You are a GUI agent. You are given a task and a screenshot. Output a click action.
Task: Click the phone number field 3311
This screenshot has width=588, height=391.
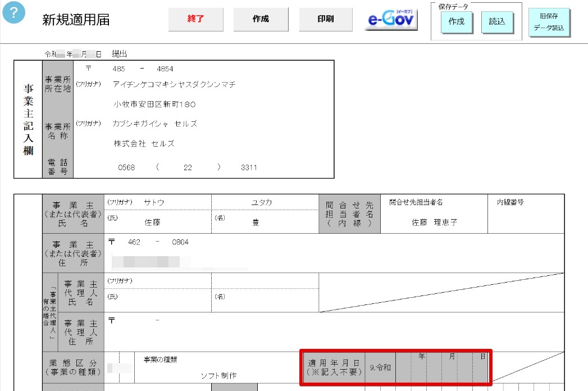249,167
